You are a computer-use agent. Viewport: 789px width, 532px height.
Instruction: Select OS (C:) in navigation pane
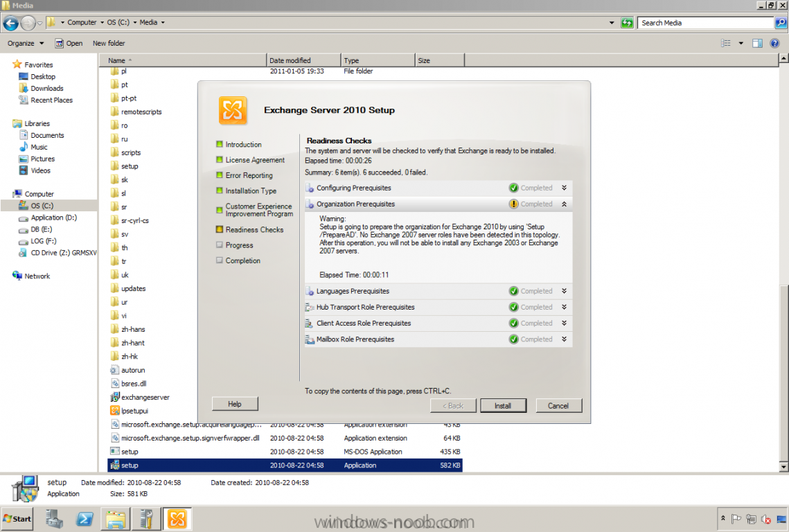tap(42, 205)
